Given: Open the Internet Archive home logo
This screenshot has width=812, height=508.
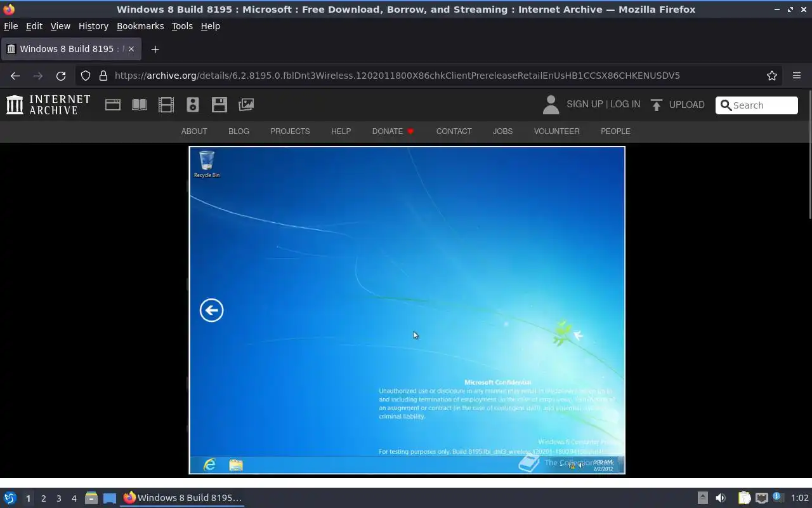Looking at the screenshot, I should [48, 105].
